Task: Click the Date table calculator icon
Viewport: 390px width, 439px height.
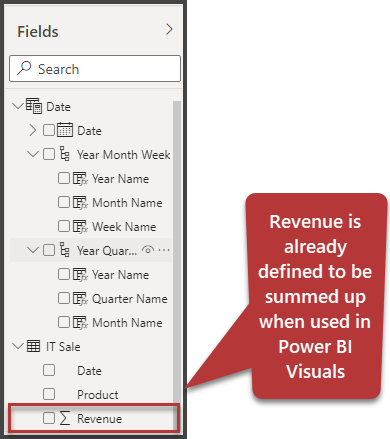Action: tap(34, 106)
